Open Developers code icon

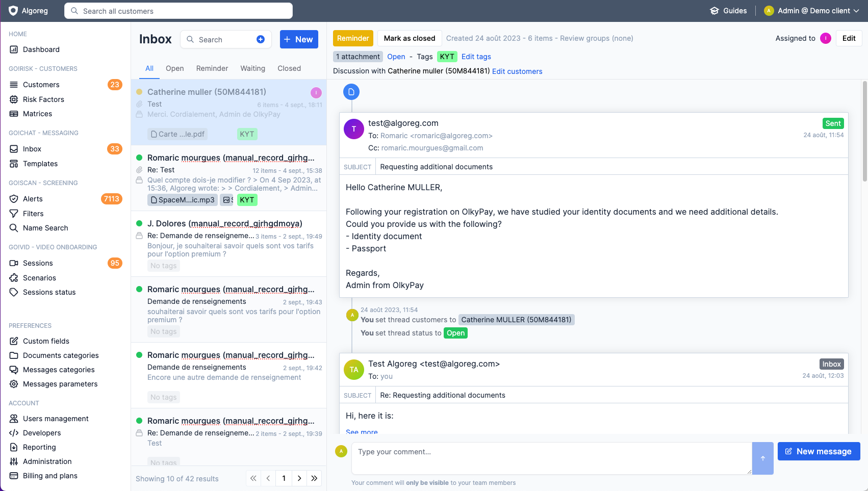tap(14, 433)
